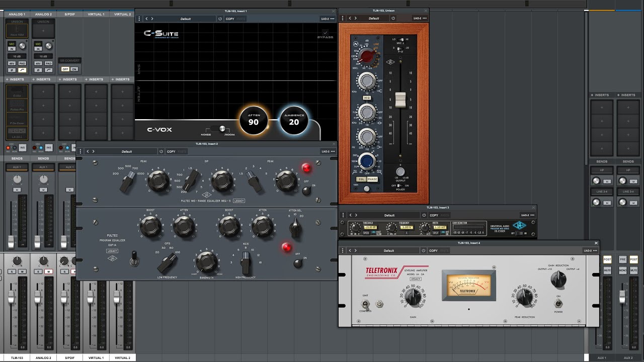Open Default preset dropdown in Unison window
The image size is (644, 362).
point(374,18)
